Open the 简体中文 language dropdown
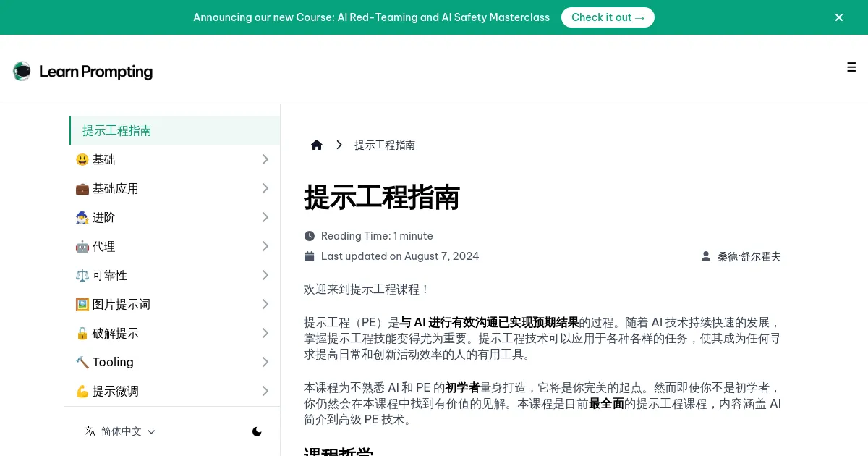This screenshot has width=868, height=456. [121, 431]
